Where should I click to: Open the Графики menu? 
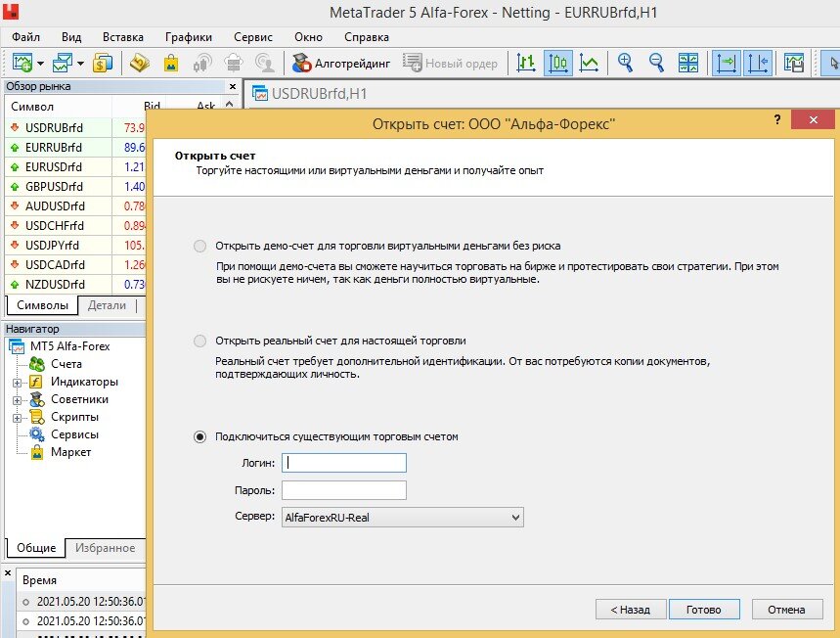[x=189, y=37]
